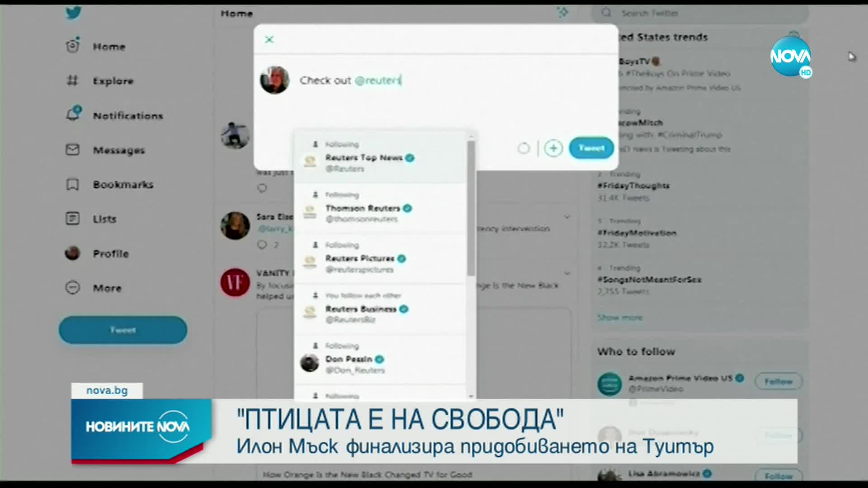Click Show more under trends
Viewport: 868px width, 488px height.
click(620, 318)
